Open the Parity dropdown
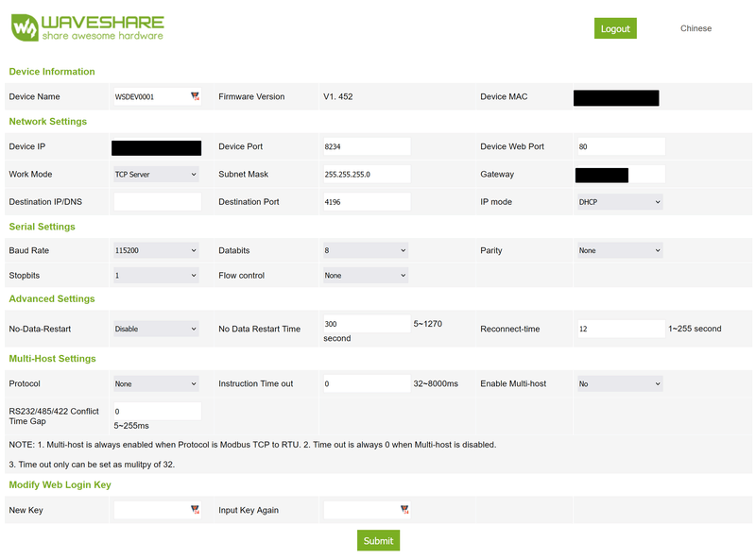 click(619, 250)
